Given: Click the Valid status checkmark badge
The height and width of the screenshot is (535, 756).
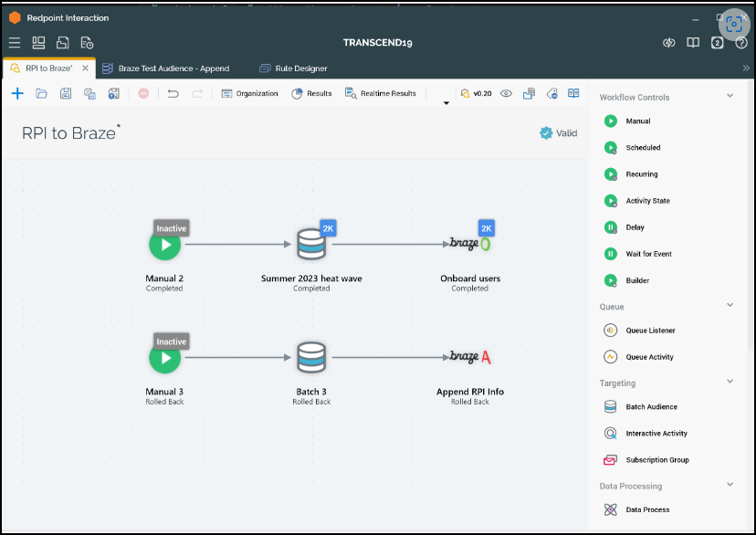Looking at the screenshot, I should (546, 133).
